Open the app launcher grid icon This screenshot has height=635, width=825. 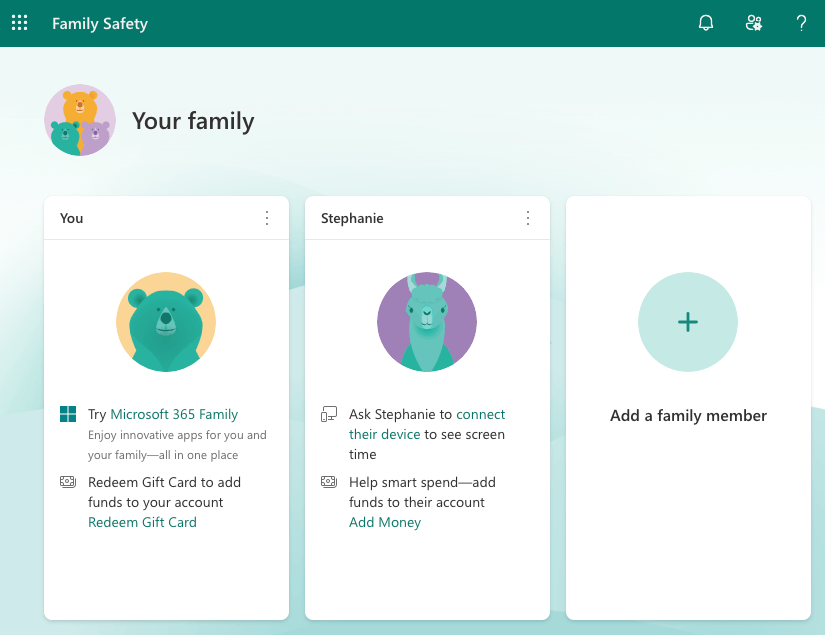coord(19,22)
